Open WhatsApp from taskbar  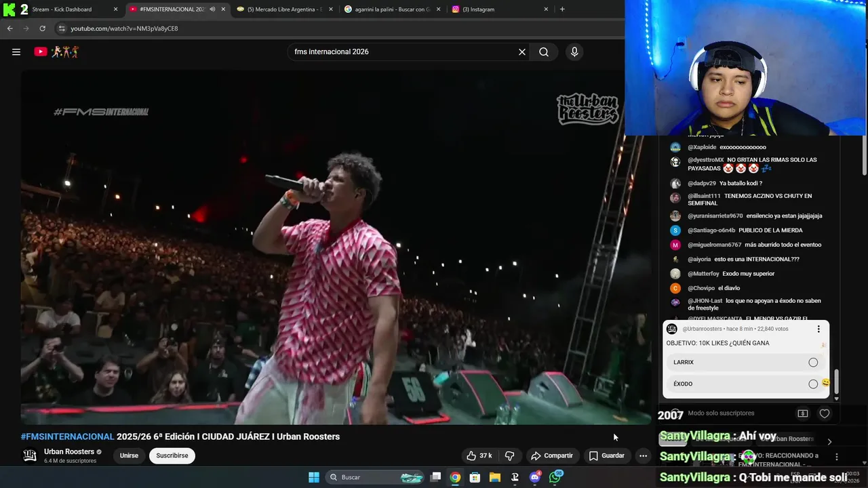[555, 477]
